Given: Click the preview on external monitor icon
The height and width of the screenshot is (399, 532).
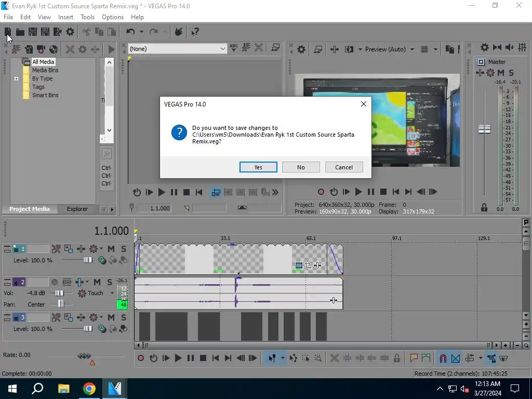Looking at the screenshot, I should click(318, 49).
